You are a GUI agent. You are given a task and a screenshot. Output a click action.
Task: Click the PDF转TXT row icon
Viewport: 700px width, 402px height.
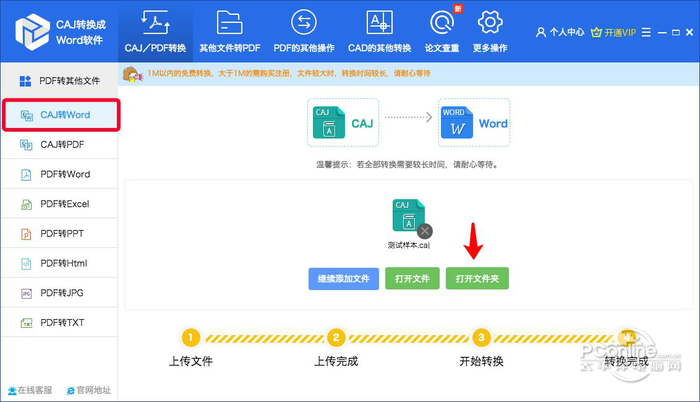pos(26,323)
